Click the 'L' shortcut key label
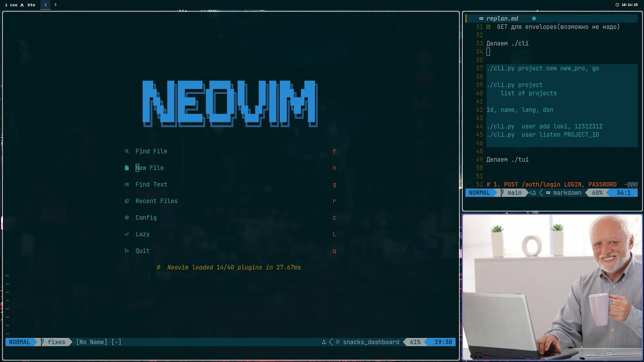The image size is (644, 362). [x=334, y=234]
